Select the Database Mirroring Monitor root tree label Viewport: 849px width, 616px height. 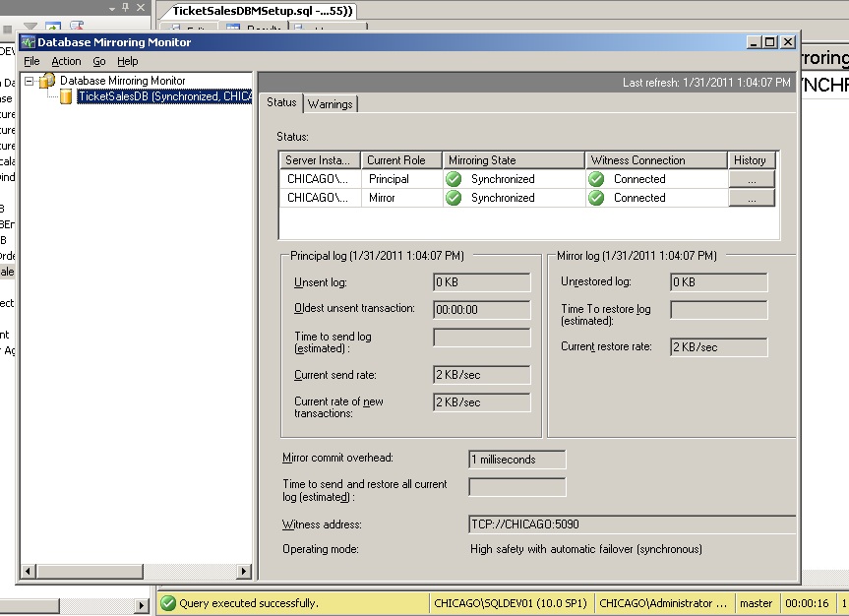point(122,81)
